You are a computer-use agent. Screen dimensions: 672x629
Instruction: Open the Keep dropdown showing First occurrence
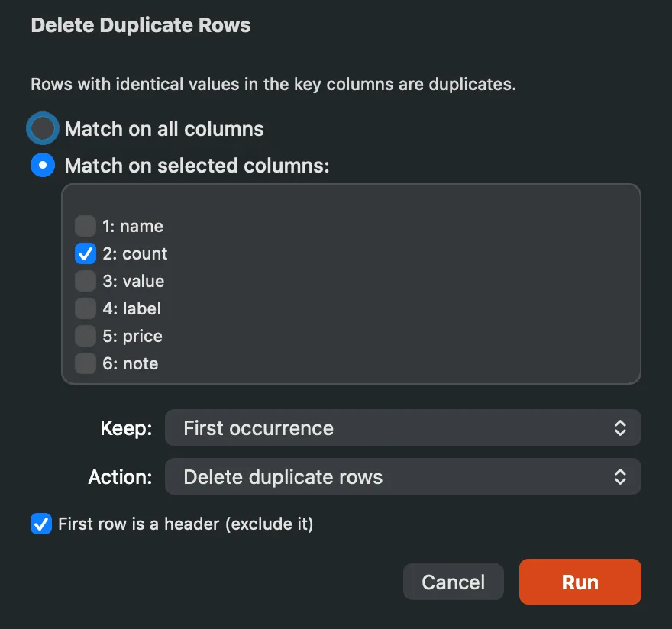[403, 427]
